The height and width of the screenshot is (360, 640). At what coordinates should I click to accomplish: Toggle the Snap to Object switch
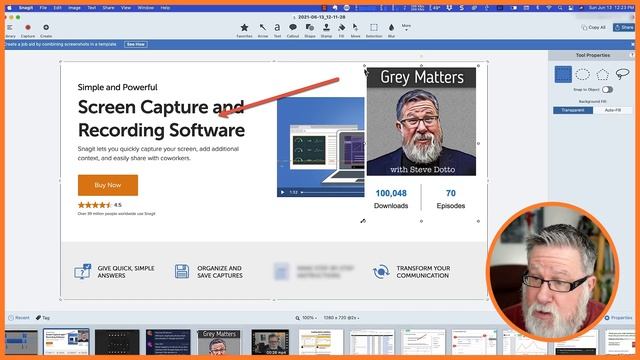(x=607, y=89)
